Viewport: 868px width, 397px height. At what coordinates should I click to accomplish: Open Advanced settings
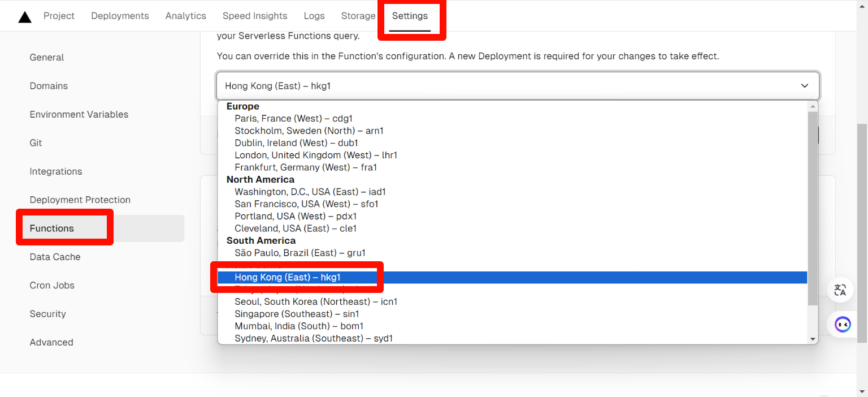click(51, 342)
